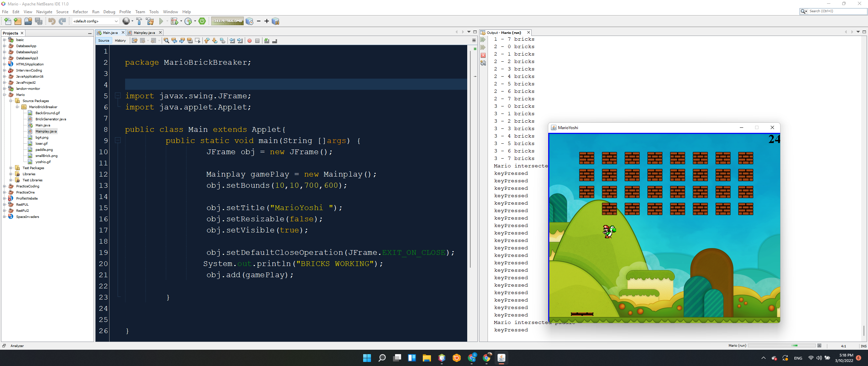This screenshot has height=366, width=868.
Task: Toggle Comment icon in editor toolbar
Action: point(267,41)
